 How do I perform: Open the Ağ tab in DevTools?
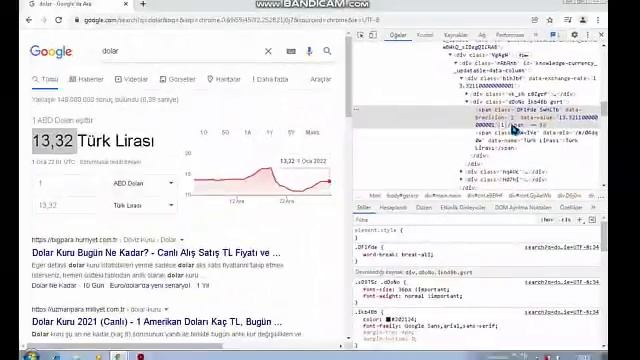[482, 35]
